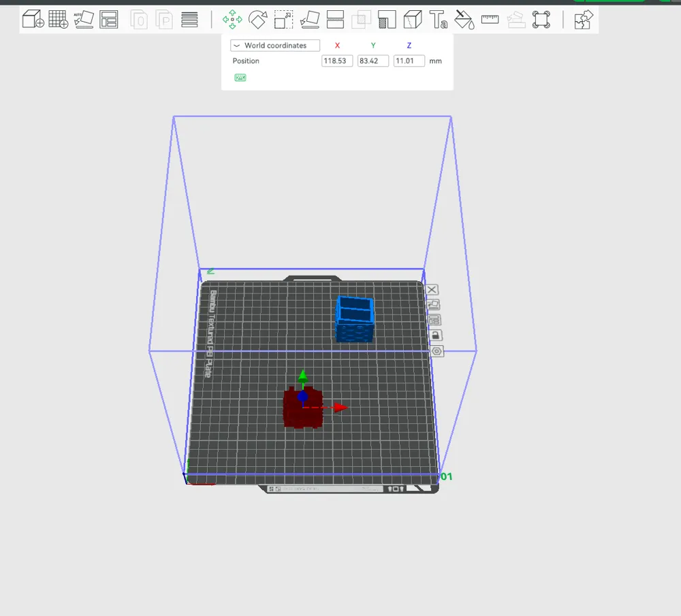Select the Measure ruler tool
Viewport: 681px width, 616px height.
point(490,19)
